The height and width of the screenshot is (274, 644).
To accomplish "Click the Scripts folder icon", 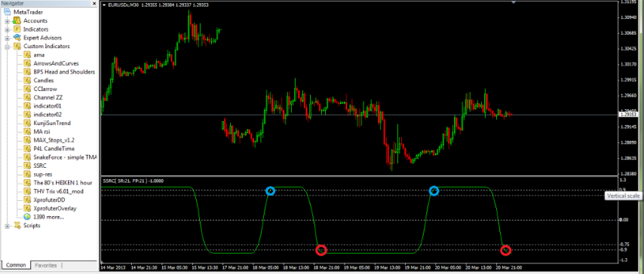I will point(17,225).
